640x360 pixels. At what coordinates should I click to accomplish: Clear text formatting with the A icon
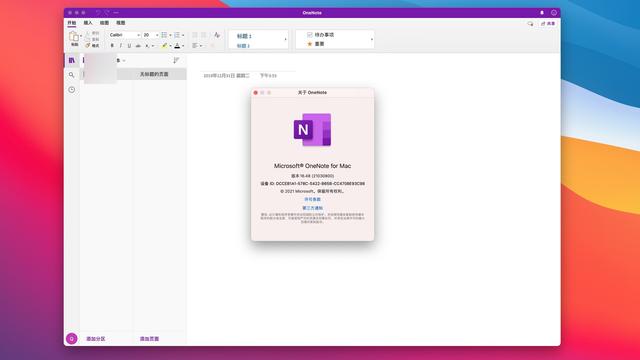[217, 35]
